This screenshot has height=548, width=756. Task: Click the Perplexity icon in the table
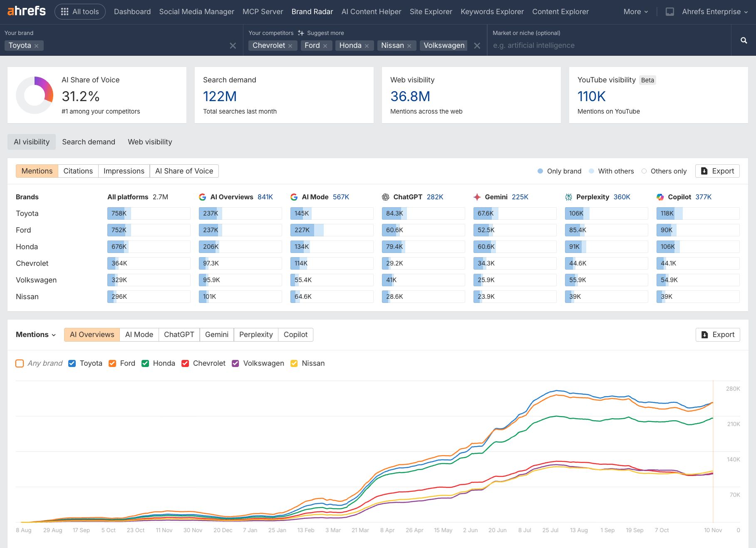point(569,197)
